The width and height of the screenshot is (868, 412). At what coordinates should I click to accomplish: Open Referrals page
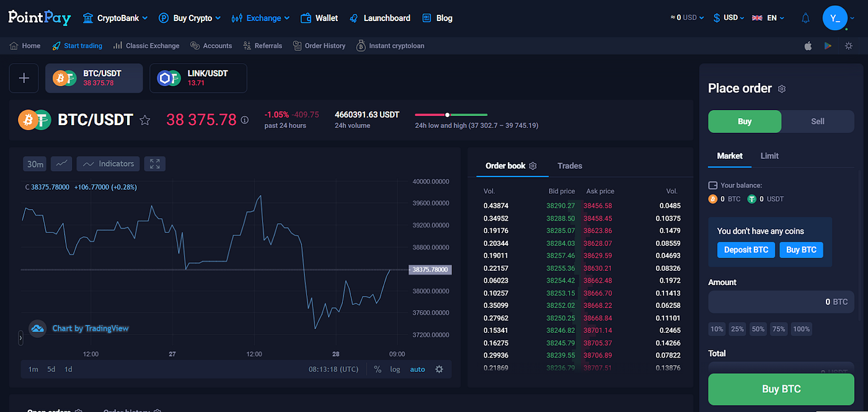(263, 46)
